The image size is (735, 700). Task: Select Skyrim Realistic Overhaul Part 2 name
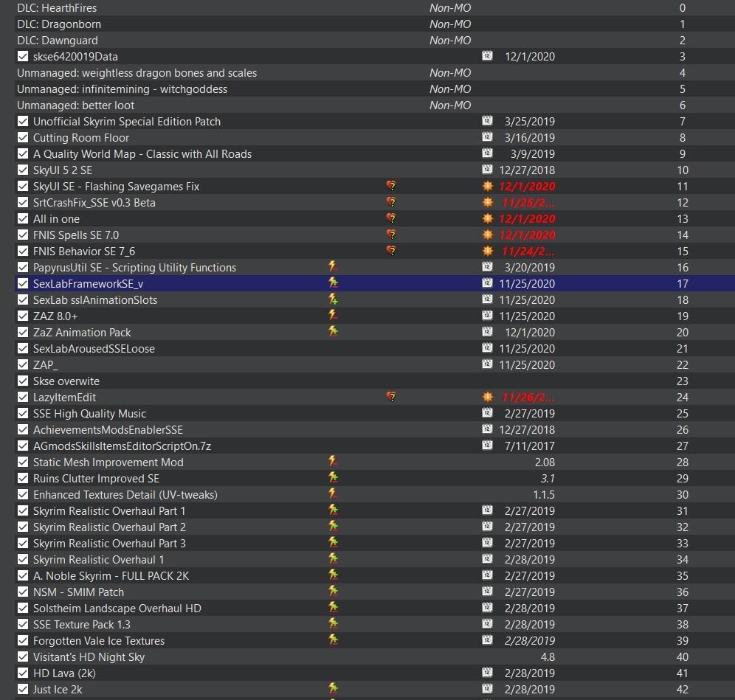[x=109, y=527]
